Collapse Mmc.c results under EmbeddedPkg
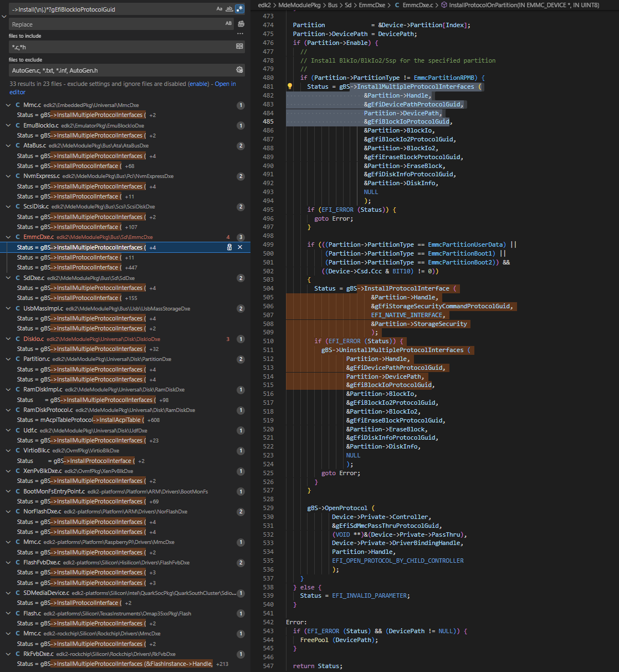 pyautogui.click(x=8, y=105)
